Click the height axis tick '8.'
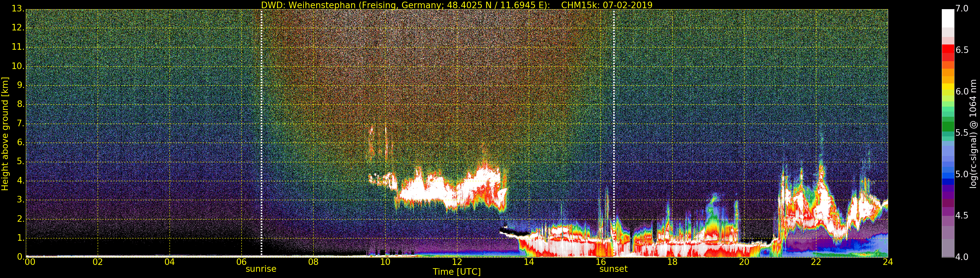 coord(21,104)
